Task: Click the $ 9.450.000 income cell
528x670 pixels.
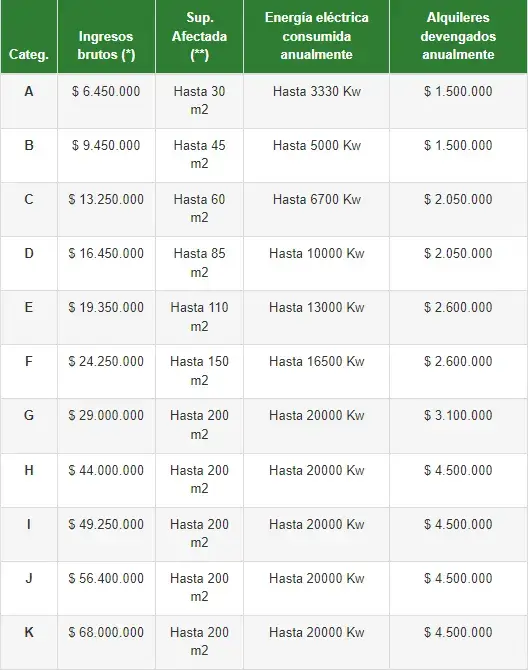Action: [x=106, y=145]
